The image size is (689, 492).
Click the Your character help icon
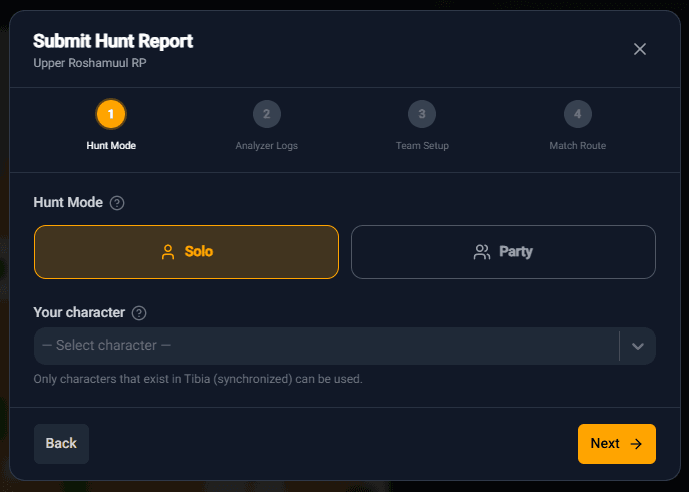(x=139, y=313)
